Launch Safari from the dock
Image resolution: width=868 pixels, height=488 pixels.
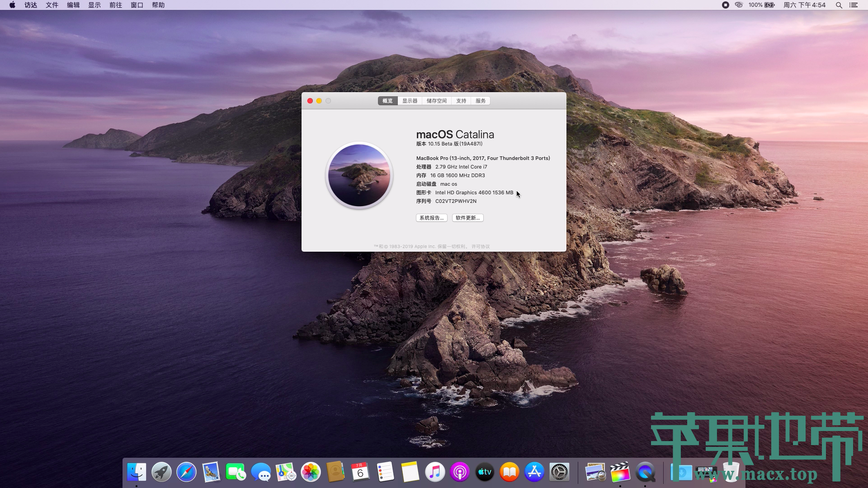tap(186, 473)
